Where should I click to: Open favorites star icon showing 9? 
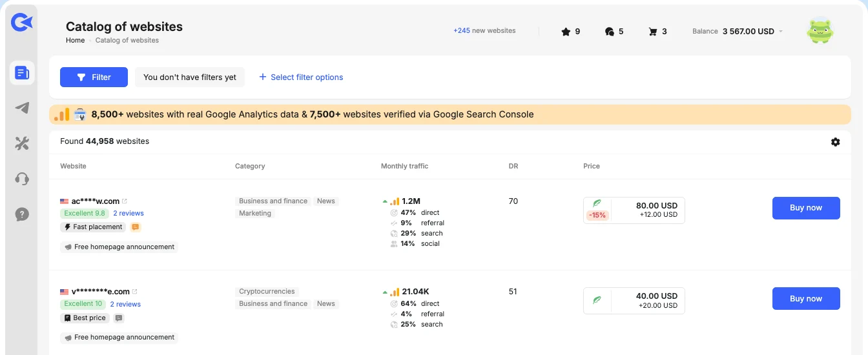[571, 31]
